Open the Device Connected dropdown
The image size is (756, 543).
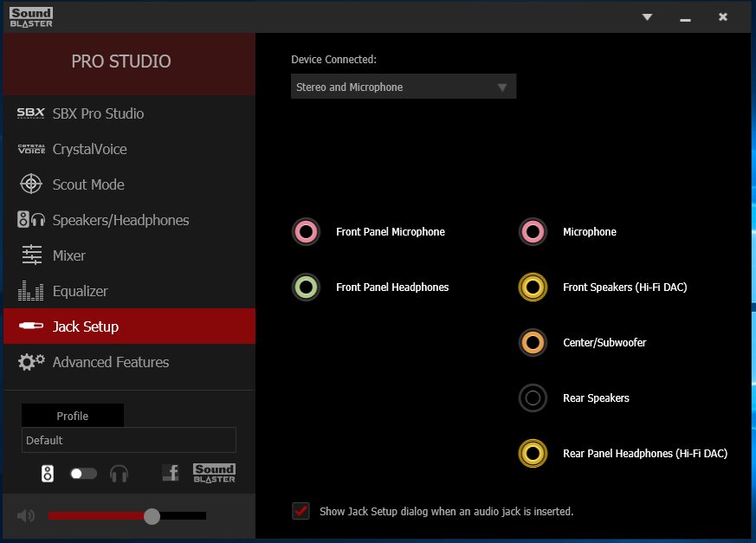pyautogui.click(x=404, y=87)
